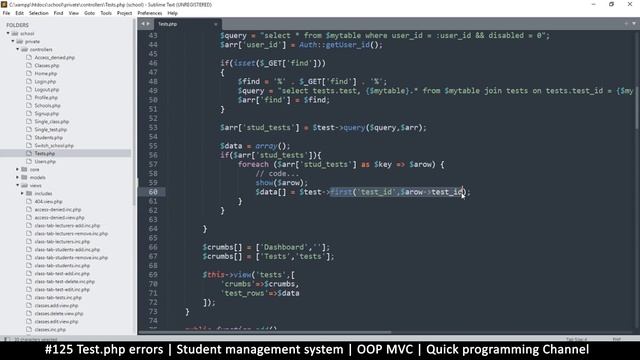Collapse the private folder
This screenshot has height=360, width=640.
[x=13, y=41]
